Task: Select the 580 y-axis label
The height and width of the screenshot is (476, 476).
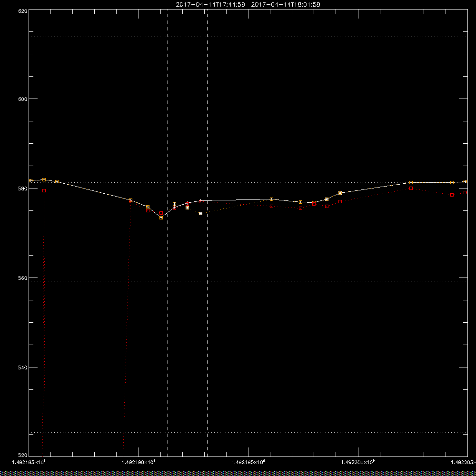Action: point(23,188)
